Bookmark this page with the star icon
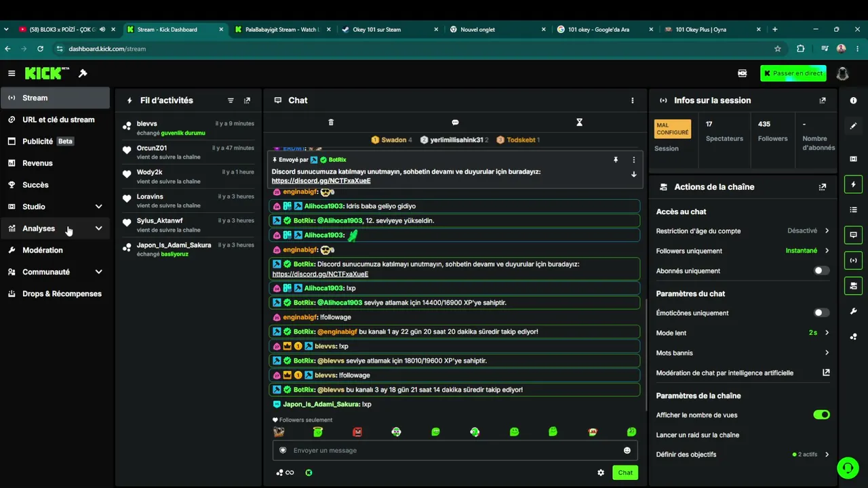This screenshot has height=488, width=868. [x=778, y=49]
